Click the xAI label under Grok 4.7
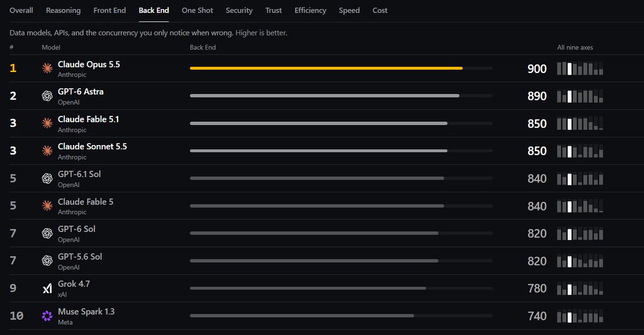 (x=63, y=295)
